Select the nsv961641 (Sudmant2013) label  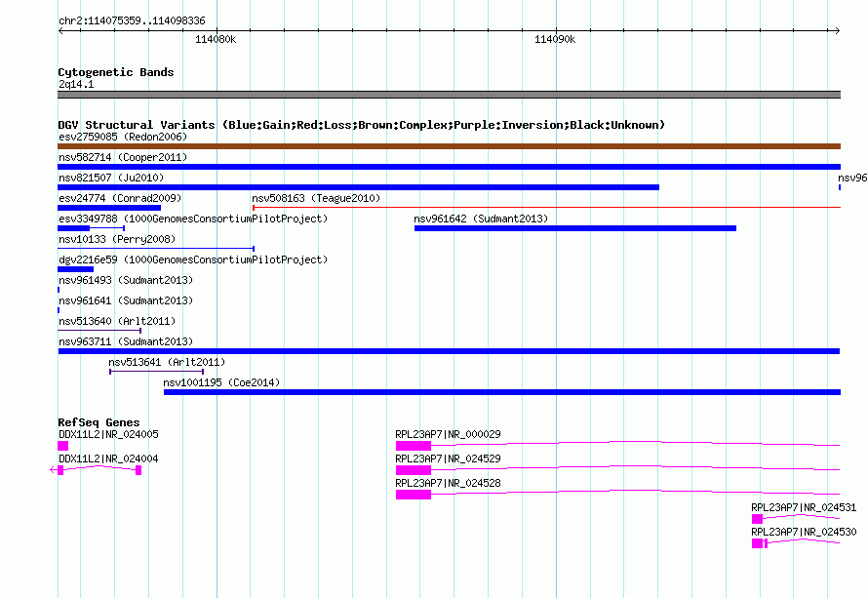126,300
